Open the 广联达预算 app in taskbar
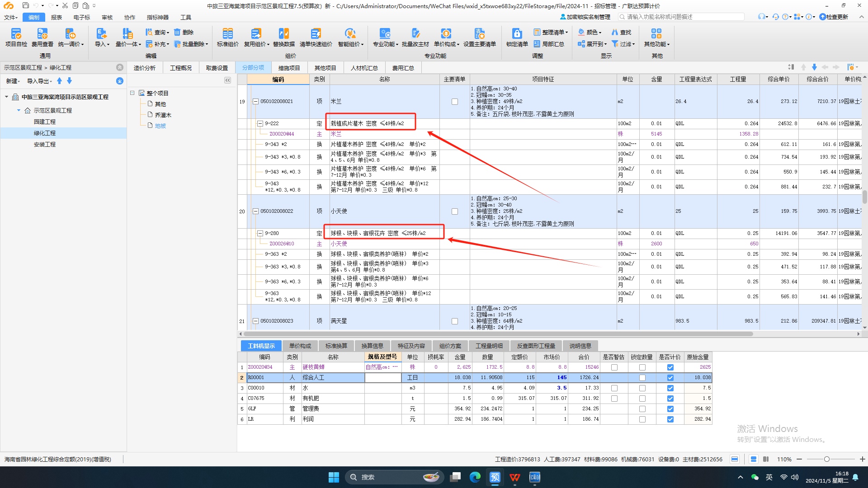The width and height of the screenshot is (868, 488). 495,477
